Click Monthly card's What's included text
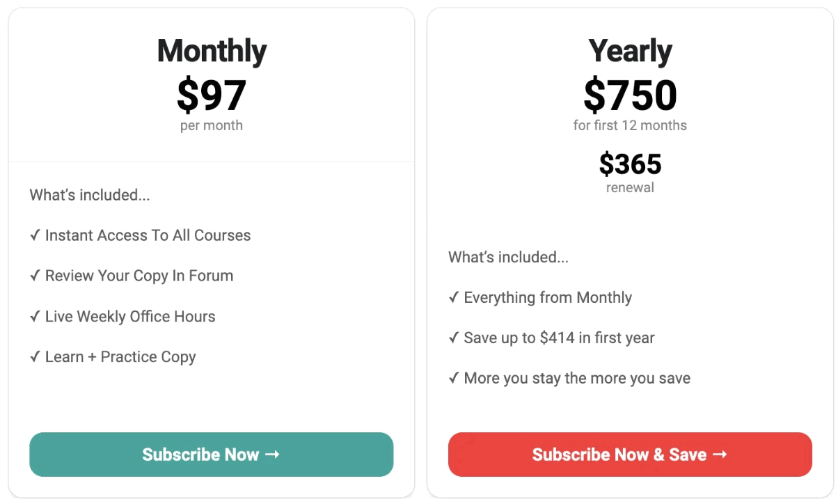The image size is (838, 504). tap(90, 195)
